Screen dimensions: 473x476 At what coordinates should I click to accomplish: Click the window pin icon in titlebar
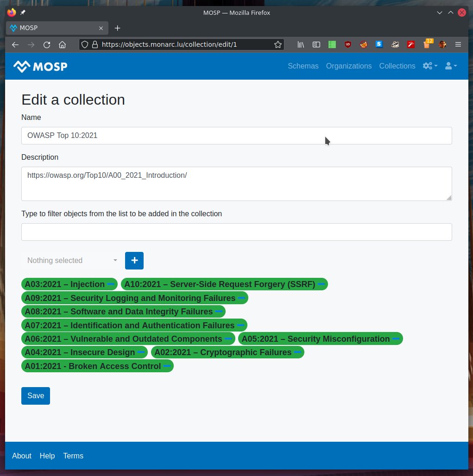(x=23, y=13)
